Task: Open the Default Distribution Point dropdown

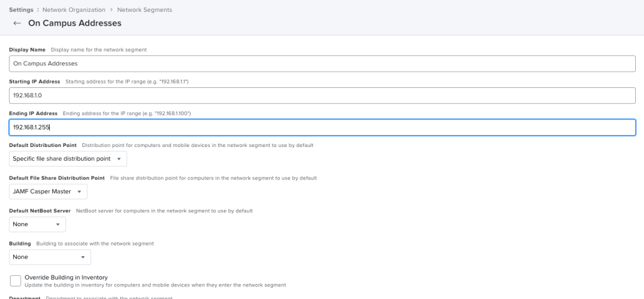Action: click(68, 159)
